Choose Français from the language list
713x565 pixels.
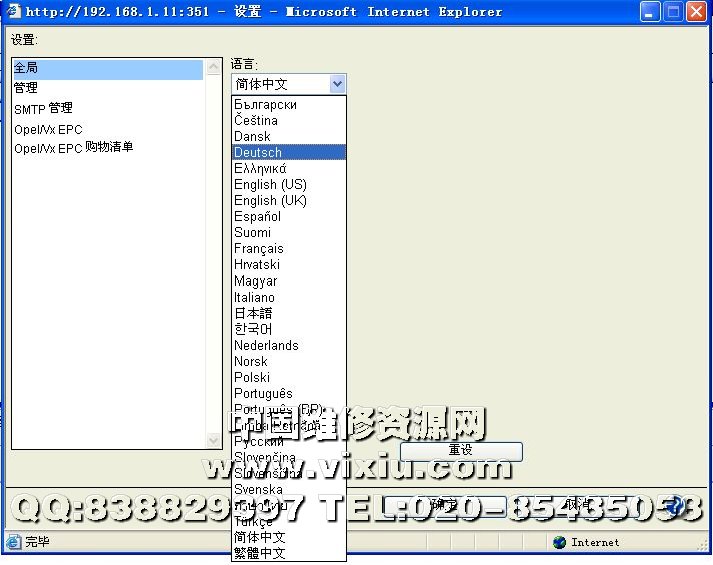click(x=289, y=249)
